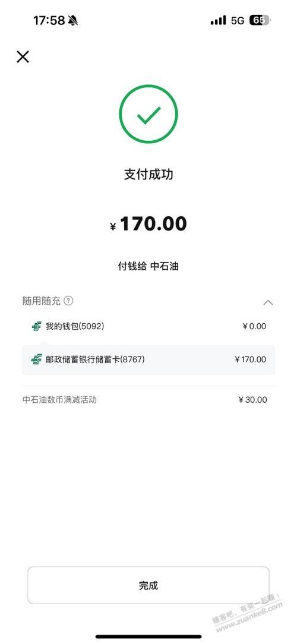This screenshot has height=644, width=297.
Task: Tap the ¥30.00 discount amount
Action: point(252,400)
